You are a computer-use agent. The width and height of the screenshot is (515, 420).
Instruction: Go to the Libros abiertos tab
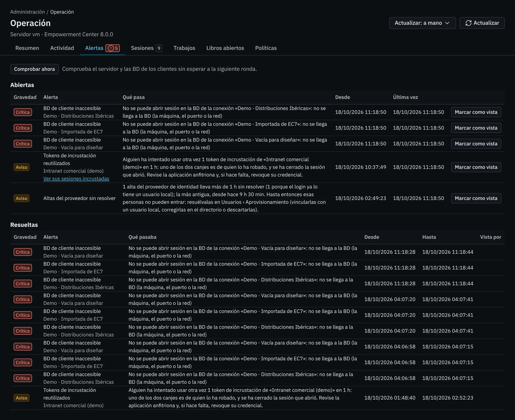[225, 48]
